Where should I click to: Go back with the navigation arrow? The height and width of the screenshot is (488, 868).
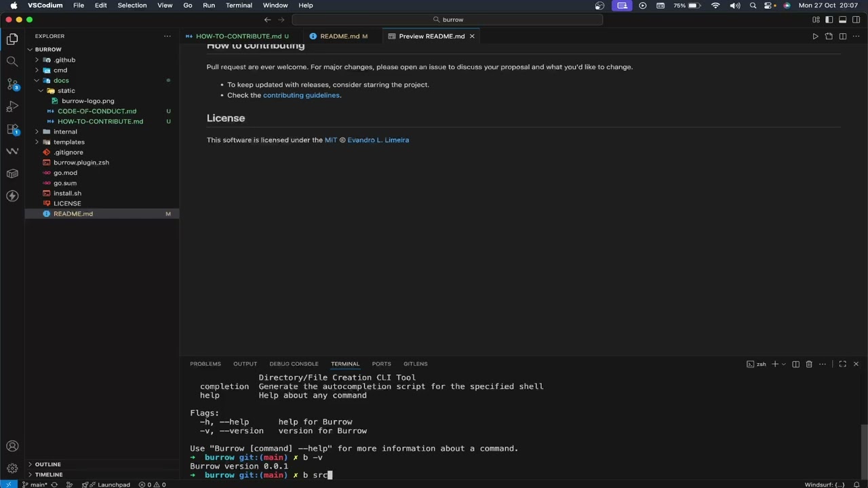pyautogui.click(x=267, y=20)
